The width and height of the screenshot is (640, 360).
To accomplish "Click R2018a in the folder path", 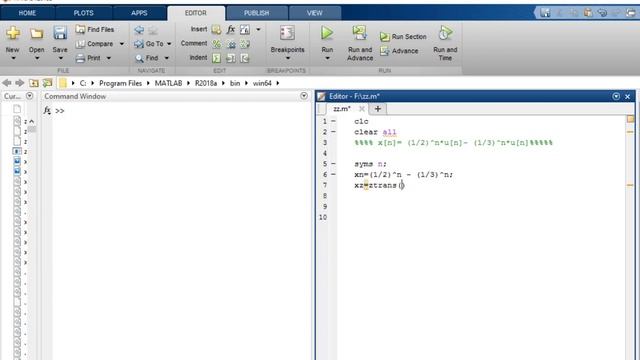I will [206, 83].
